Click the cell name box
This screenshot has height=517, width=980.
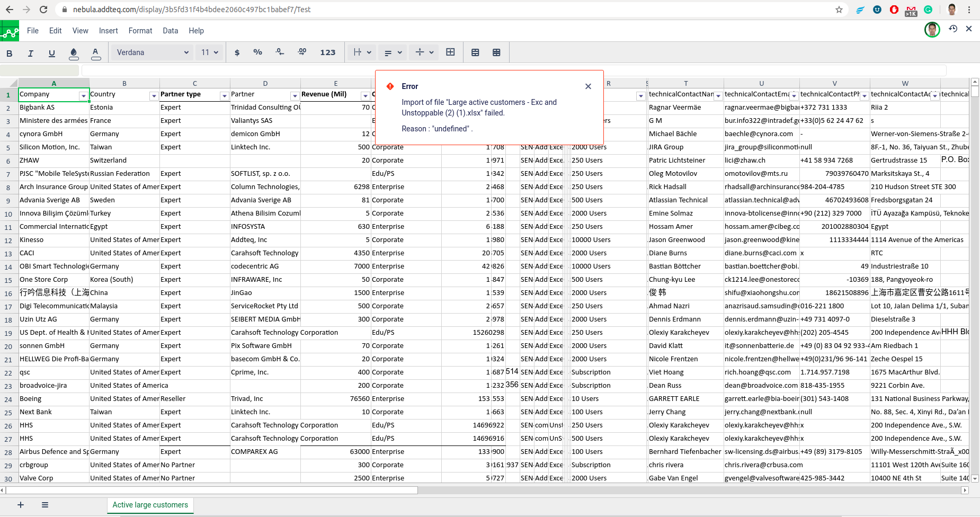(40, 70)
